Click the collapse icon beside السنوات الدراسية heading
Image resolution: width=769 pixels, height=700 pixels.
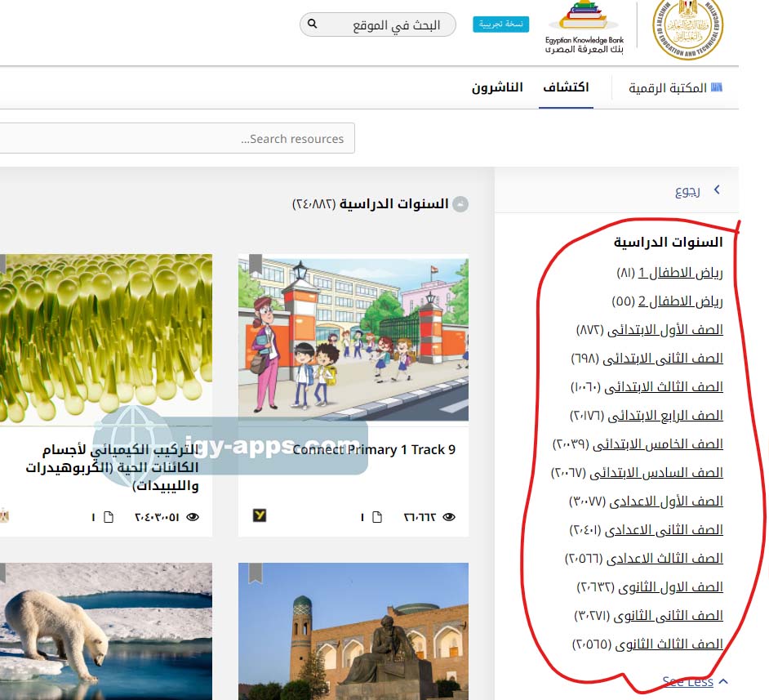(x=460, y=204)
